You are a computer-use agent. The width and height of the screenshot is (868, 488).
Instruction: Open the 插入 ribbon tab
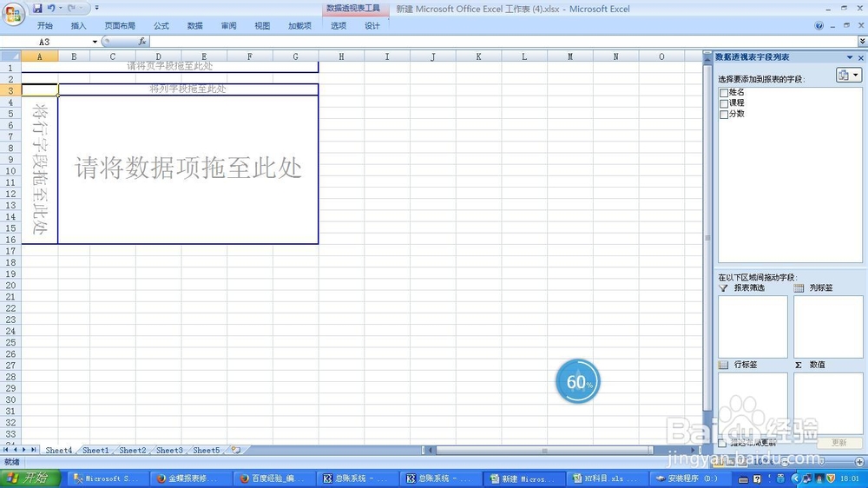[x=79, y=26]
